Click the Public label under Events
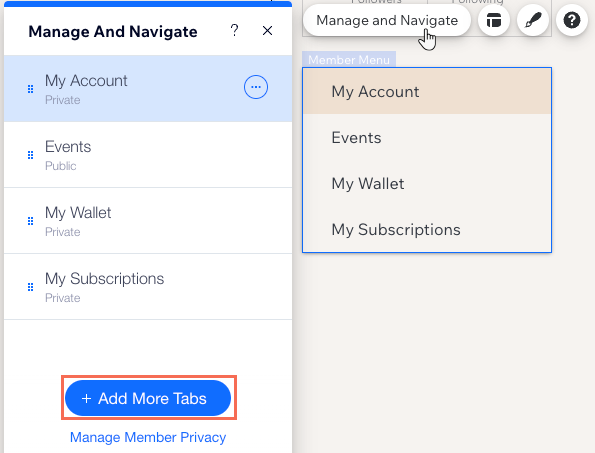This screenshot has width=595, height=453. tap(61, 166)
